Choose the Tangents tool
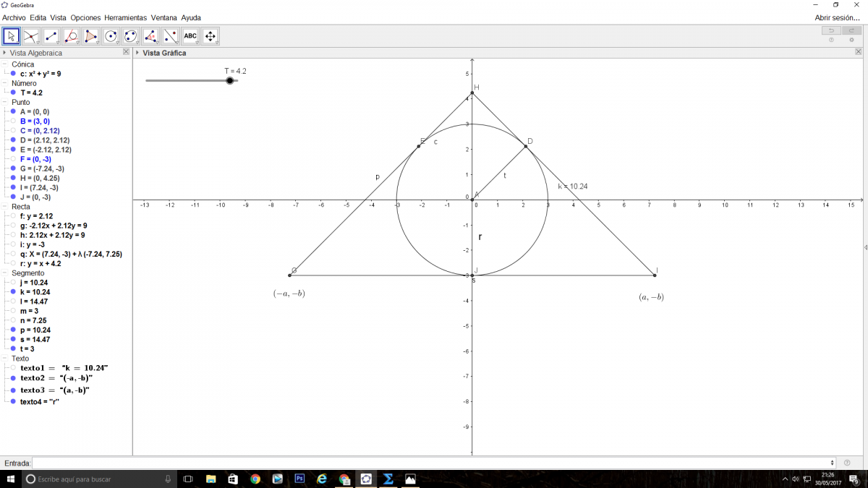The width and height of the screenshot is (868, 488). (71, 35)
